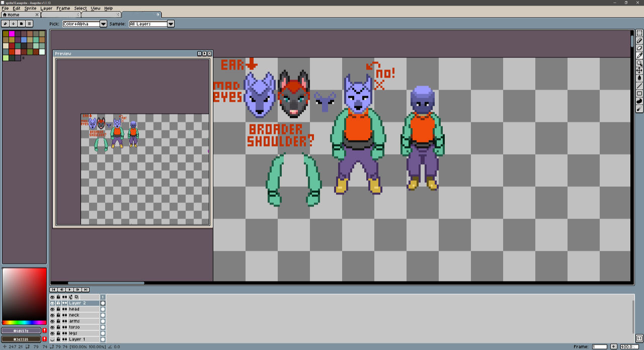Hide the head layer
Screen dimensions: 644x350
tap(52, 309)
